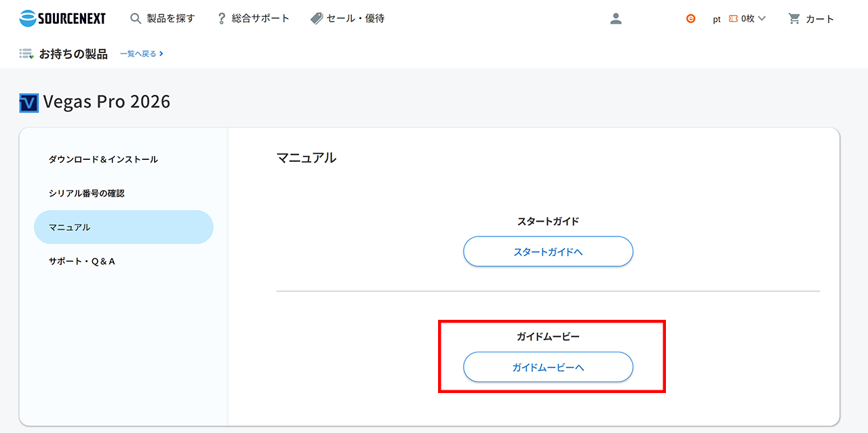
Task: Click the Vegas Pro V product icon
Action: pyautogui.click(x=29, y=103)
